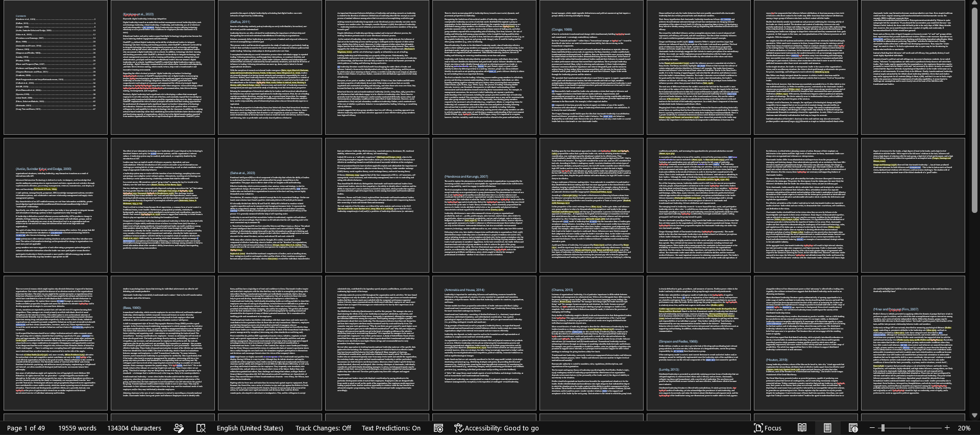
Task: Click the zoom slider handle
Action: tap(883, 428)
